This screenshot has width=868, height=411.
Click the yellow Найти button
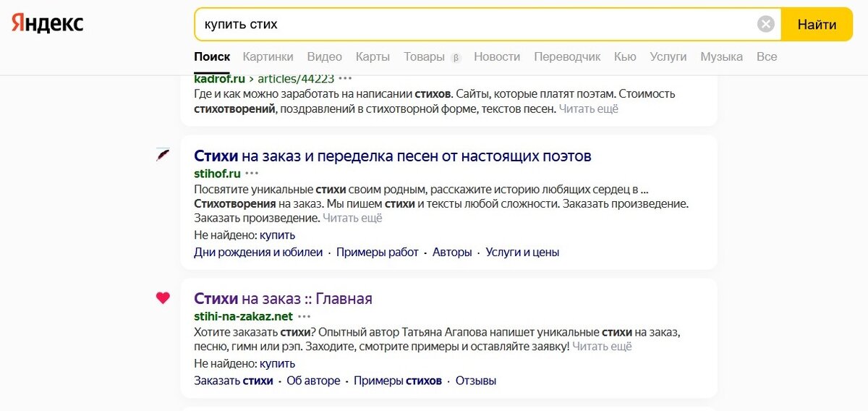pyautogui.click(x=817, y=25)
